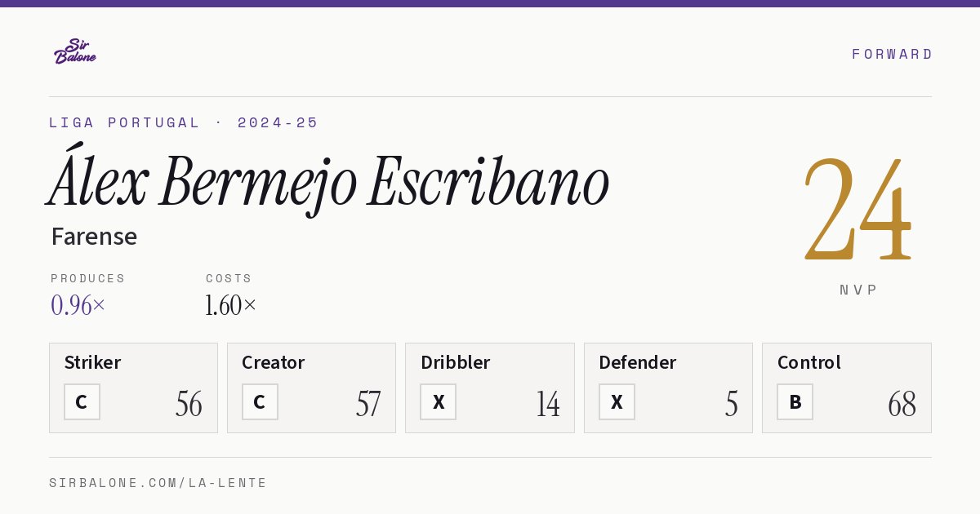Click the 1.60× costs value
The image size is (980, 514).
point(231,305)
